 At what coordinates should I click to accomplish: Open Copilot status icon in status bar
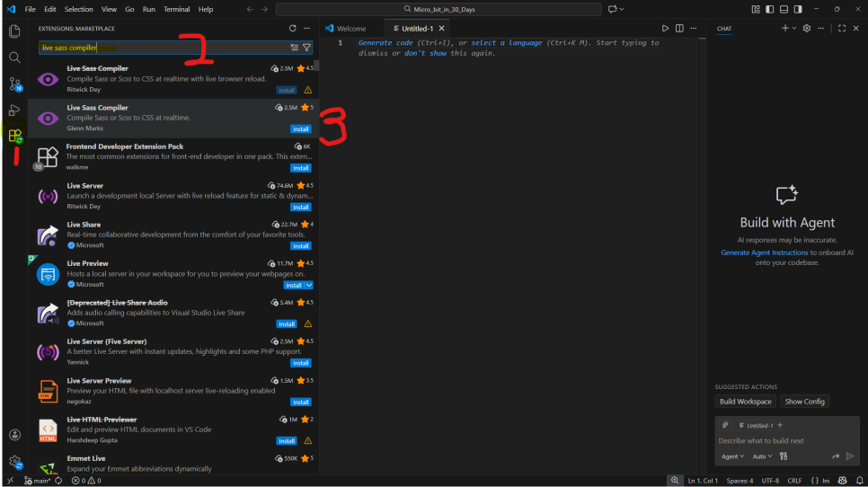pos(843,481)
